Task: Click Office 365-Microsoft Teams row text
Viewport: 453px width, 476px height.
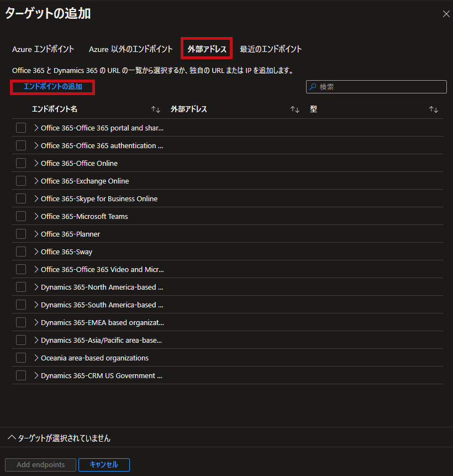Action: [x=85, y=217]
